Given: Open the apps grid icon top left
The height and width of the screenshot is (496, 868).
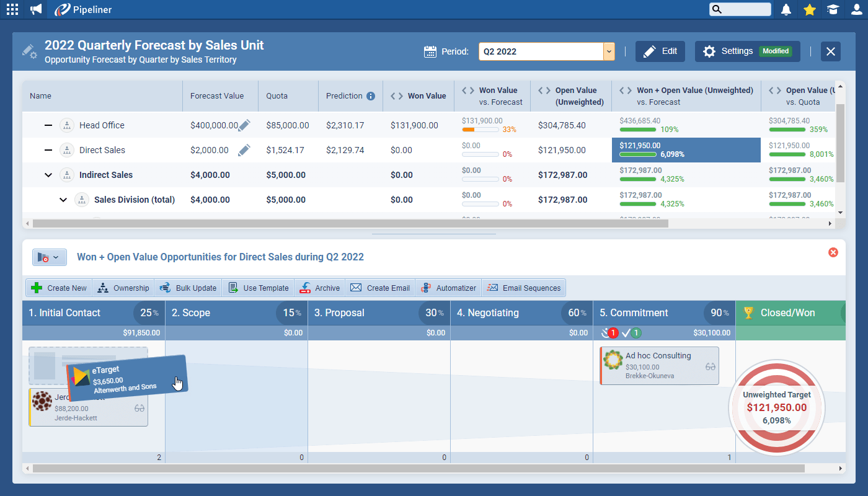Looking at the screenshot, I should (12, 9).
